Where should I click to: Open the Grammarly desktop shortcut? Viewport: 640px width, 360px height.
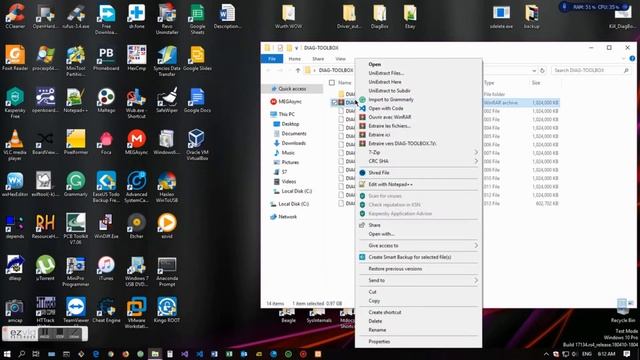(x=76, y=184)
